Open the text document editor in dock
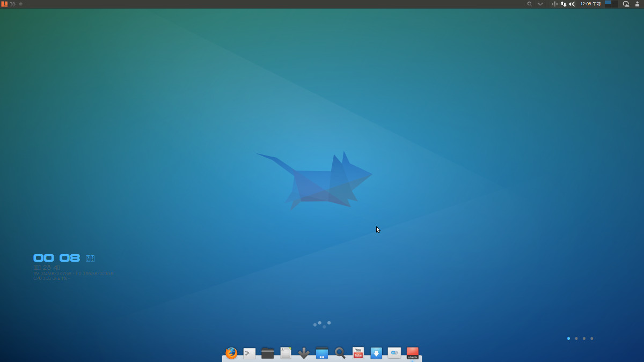 (286, 353)
